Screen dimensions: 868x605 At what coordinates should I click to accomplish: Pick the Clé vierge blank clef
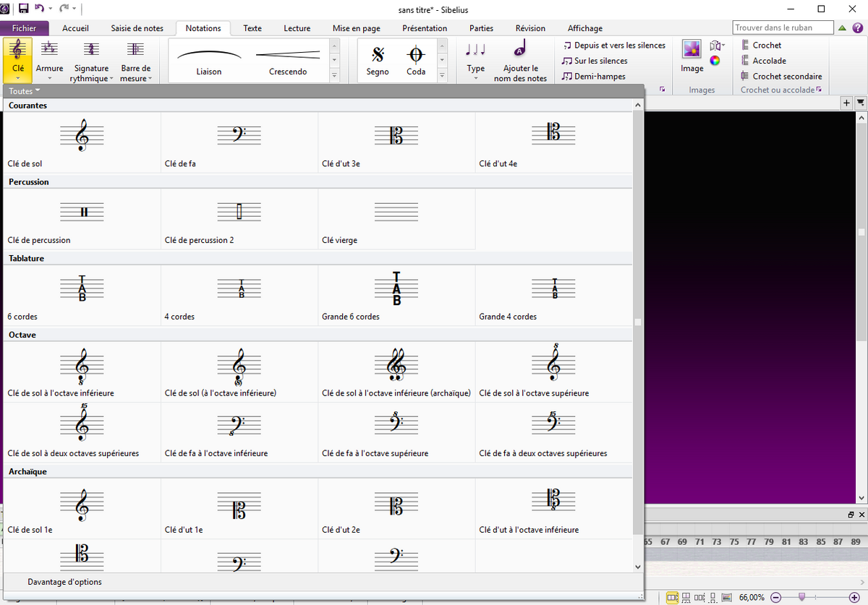[x=396, y=219]
